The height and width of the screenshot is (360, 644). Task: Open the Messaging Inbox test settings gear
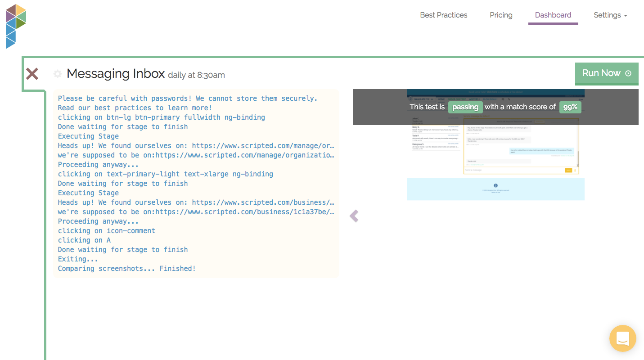pos(58,74)
